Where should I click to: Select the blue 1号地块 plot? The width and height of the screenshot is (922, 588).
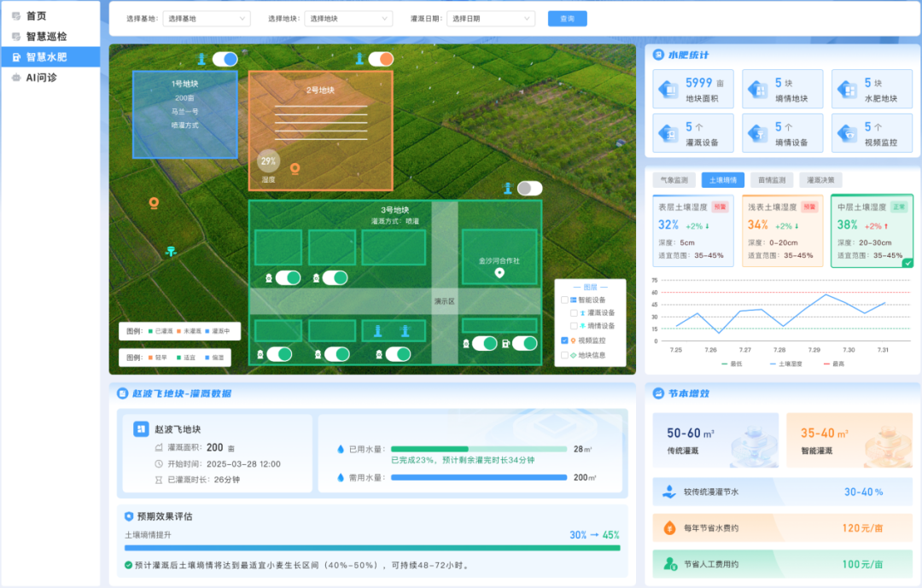[185, 114]
